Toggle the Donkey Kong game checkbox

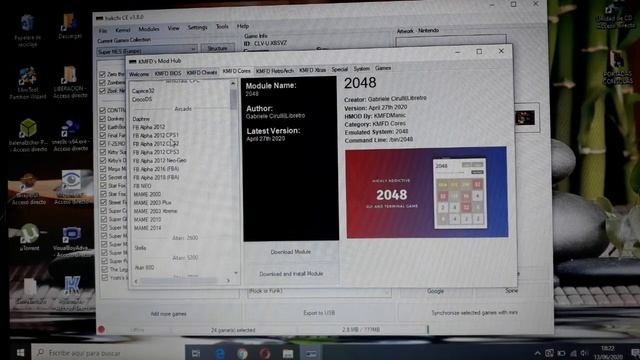[102, 118]
